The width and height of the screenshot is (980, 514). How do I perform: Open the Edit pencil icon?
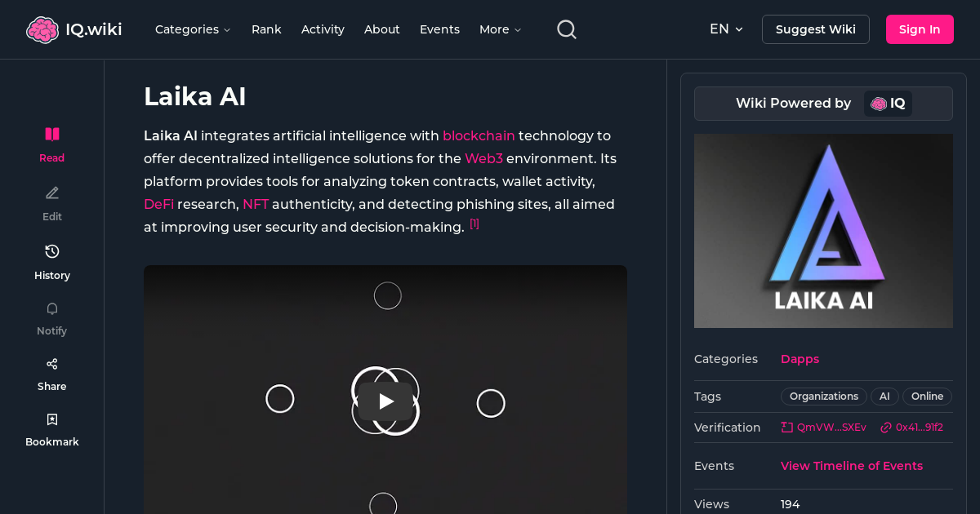coord(51,193)
